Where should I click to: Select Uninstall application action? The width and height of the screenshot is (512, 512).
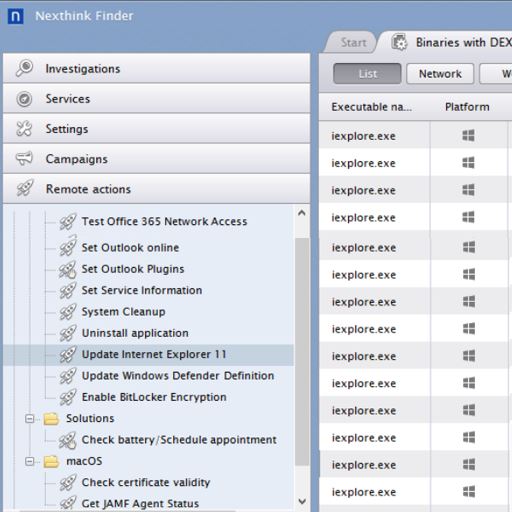coord(135,333)
